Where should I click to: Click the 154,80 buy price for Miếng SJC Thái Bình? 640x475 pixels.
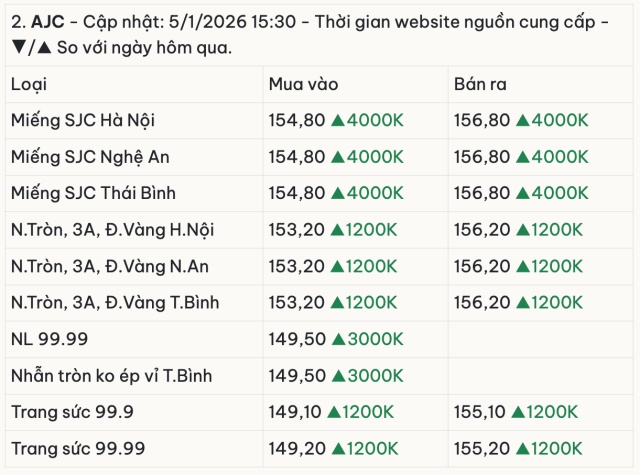(297, 193)
